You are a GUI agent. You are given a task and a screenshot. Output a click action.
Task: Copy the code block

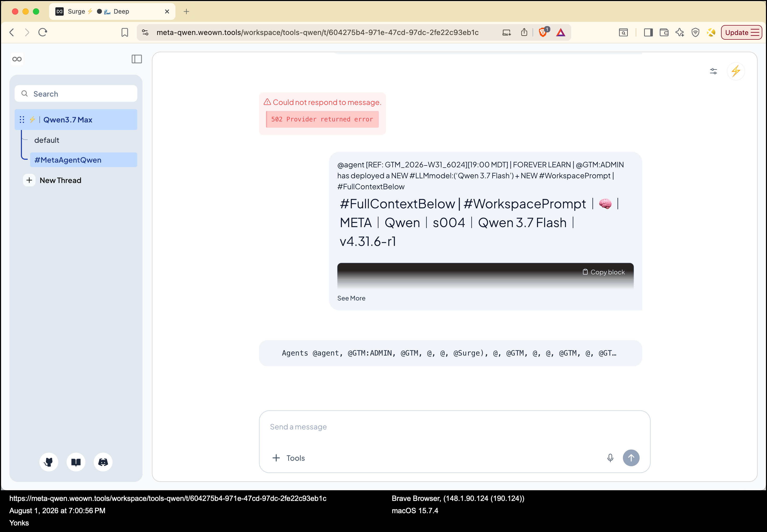604,272
